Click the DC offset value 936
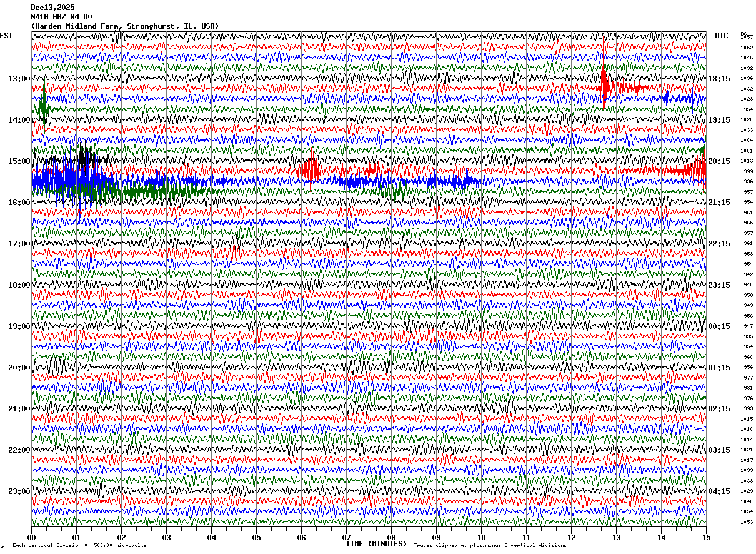The width and height of the screenshot is (756, 554). [x=748, y=181]
